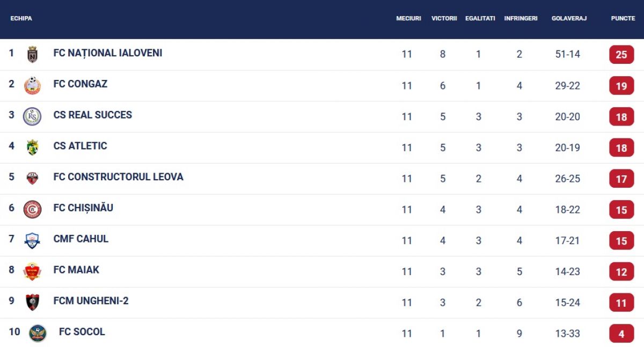
Task: Click the FC Național Ialoveni club crest
Action: pos(32,54)
